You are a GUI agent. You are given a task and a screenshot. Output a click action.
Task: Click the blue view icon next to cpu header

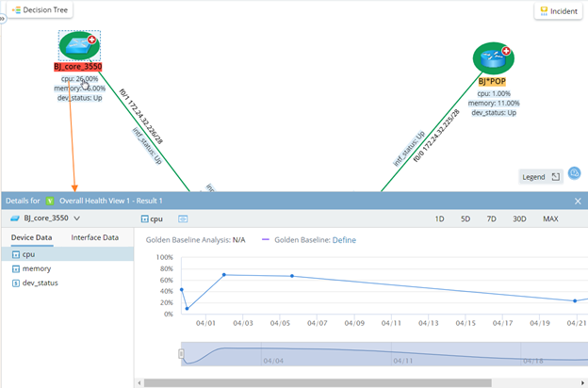pos(183,218)
